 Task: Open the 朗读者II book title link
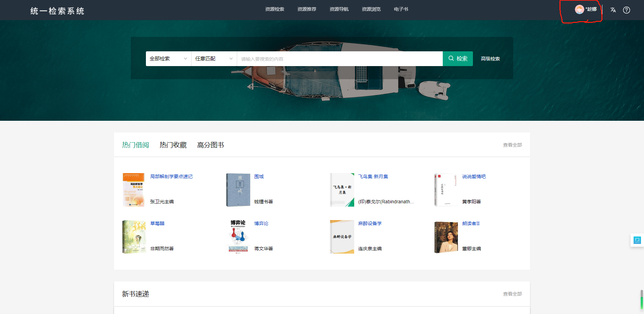(471, 223)
